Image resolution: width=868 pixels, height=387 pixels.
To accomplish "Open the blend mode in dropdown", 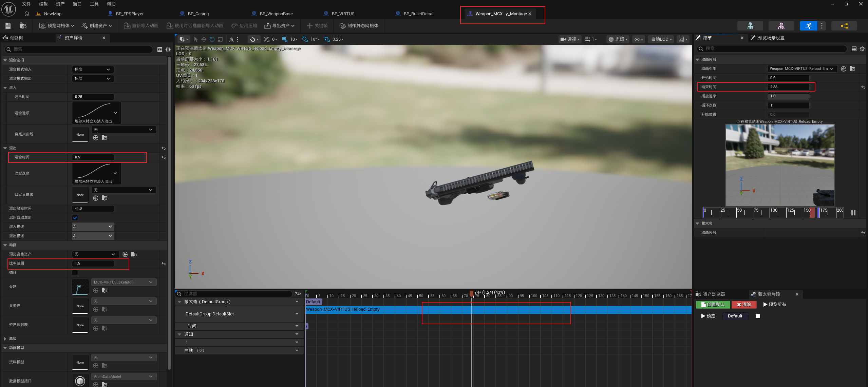I will [x=93, y=70].
